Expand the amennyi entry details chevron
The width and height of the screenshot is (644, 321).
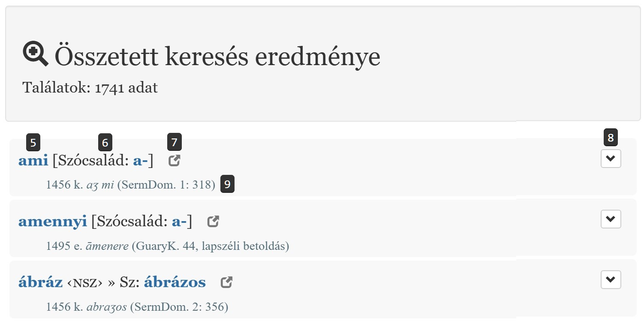click(611, 219)
